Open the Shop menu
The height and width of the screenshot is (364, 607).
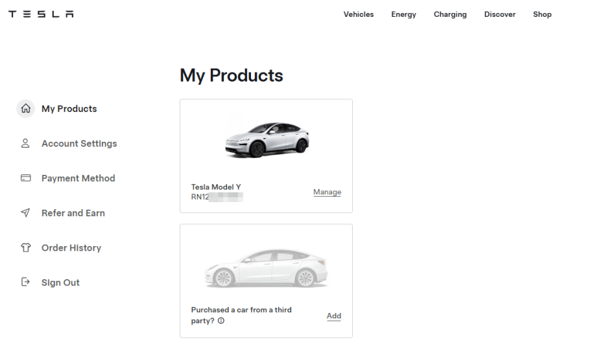point(542,14)
